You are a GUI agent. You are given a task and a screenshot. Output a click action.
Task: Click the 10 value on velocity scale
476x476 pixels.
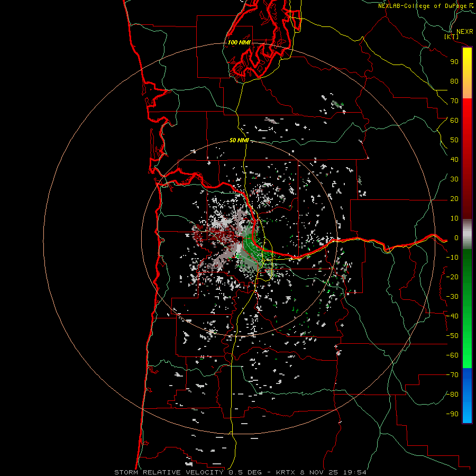click(454, 218)
